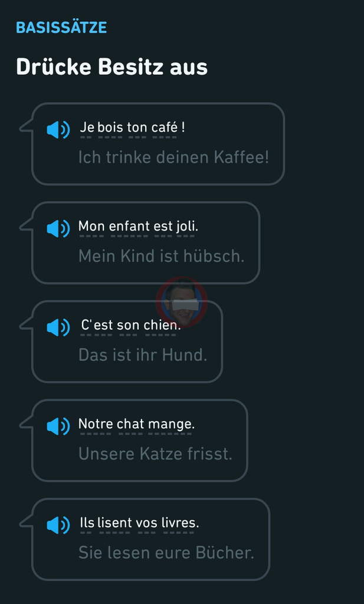Play audio for "C'est son chien."
Screen dimensions: 364x604
[x=58, y=327]
